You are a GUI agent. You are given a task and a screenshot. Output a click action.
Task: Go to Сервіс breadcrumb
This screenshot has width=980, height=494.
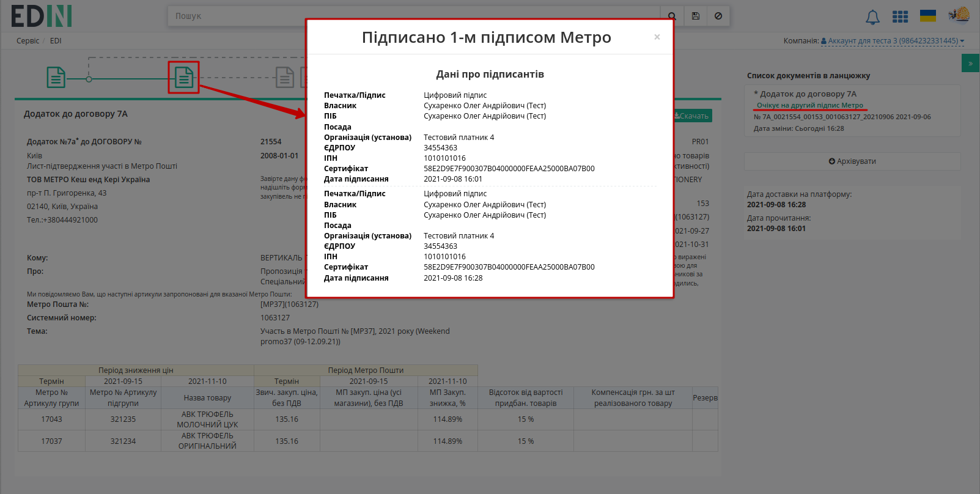tap(28, 41)
